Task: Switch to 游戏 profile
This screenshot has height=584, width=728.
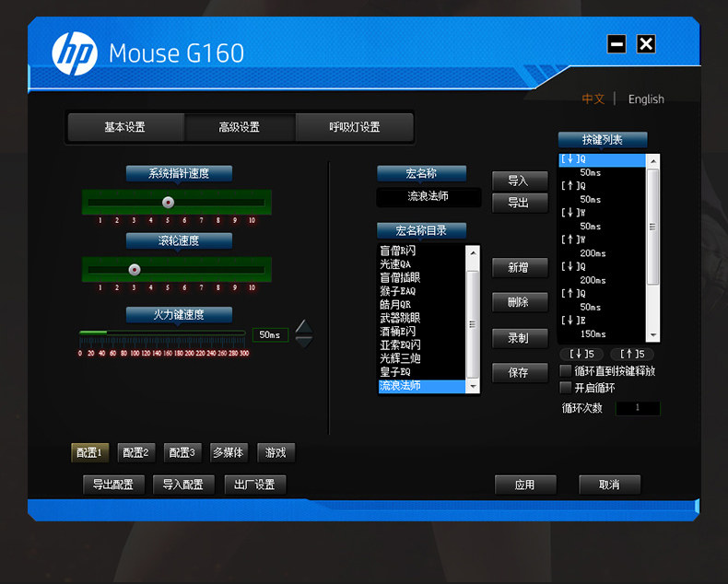Action: [276, 452]
